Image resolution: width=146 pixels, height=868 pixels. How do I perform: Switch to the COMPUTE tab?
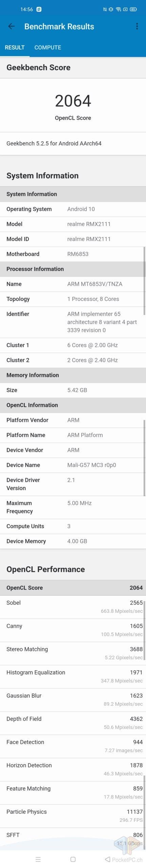48,47
